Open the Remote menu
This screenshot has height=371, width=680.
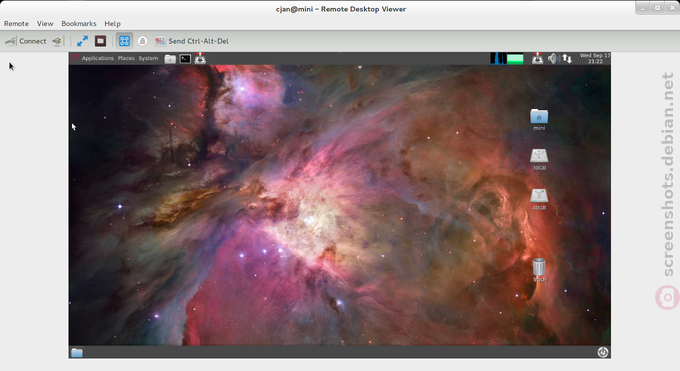(x=16, y=23)
